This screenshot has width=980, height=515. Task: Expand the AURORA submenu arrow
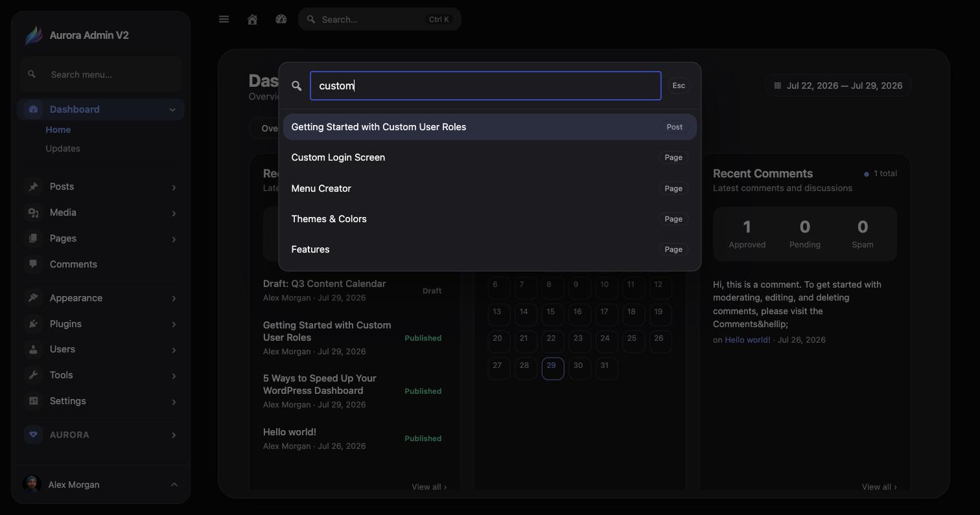click(x=174, y=435)
